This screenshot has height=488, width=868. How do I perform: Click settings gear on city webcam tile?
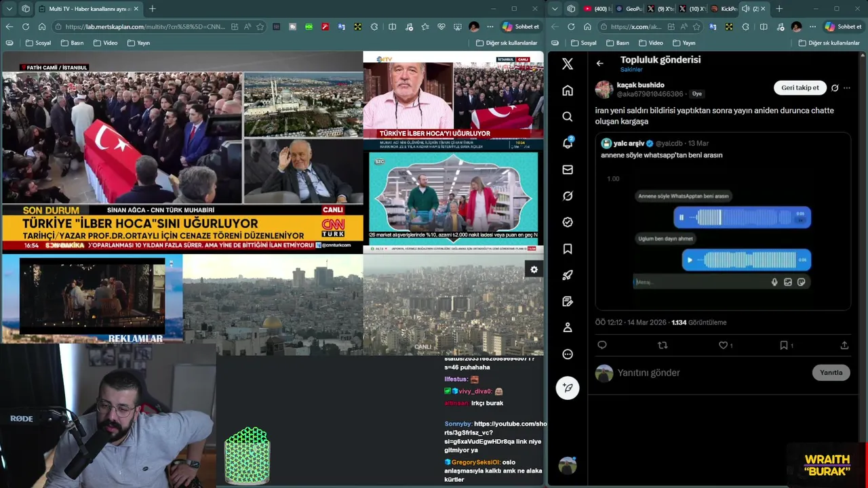tap(534, 270)
